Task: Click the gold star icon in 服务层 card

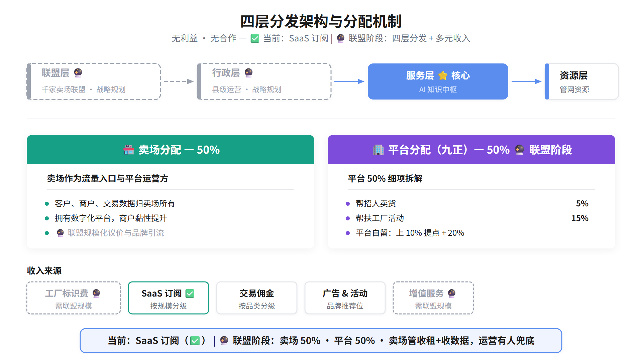Action: click(x=443, y=76)
